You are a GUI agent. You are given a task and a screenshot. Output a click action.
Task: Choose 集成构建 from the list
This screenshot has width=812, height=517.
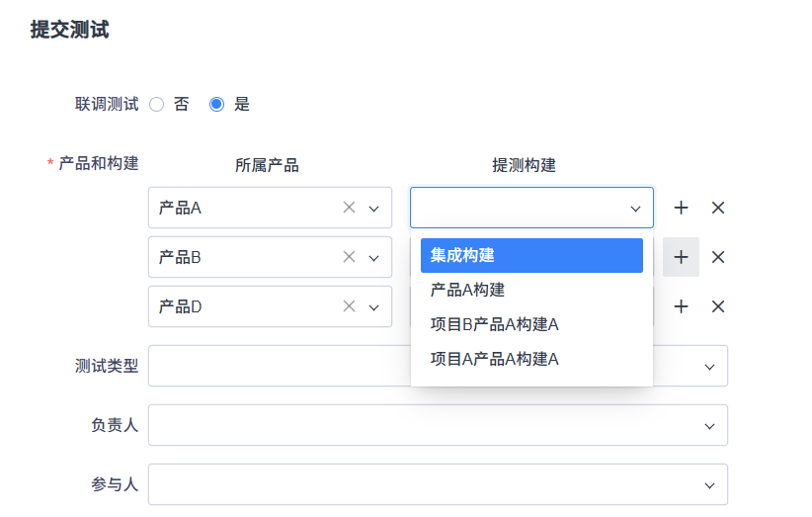[x=531, y=255]
